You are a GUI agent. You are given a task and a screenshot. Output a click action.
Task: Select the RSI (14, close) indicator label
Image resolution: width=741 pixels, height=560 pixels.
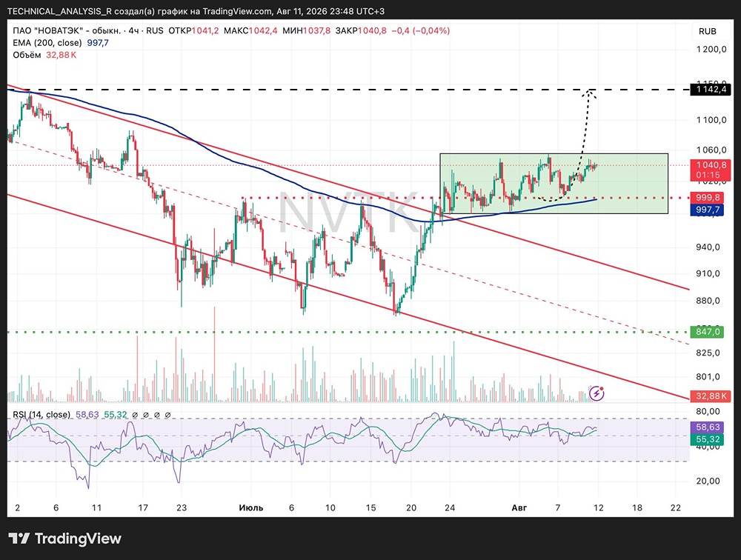tap(41, 415)
